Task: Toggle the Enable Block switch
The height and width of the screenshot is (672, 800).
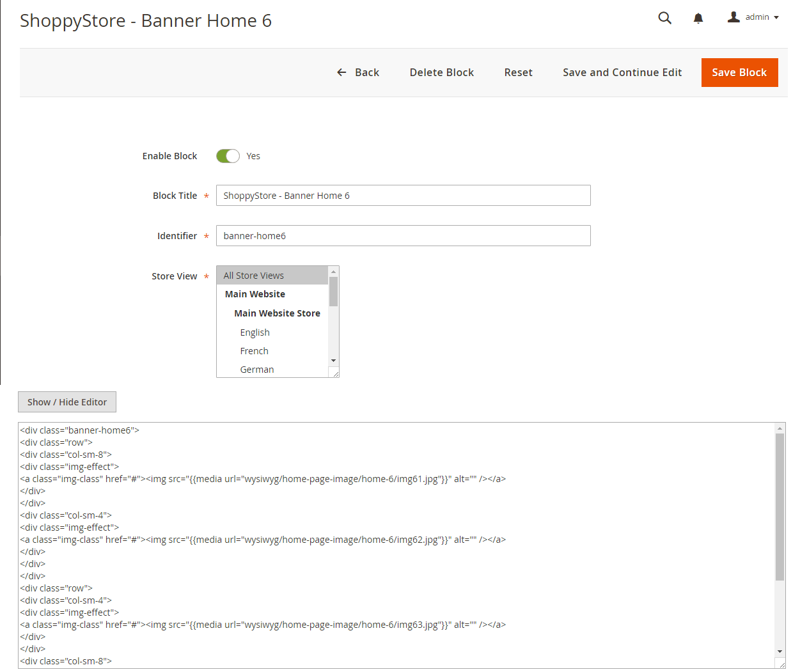Action: coord(228,156)
